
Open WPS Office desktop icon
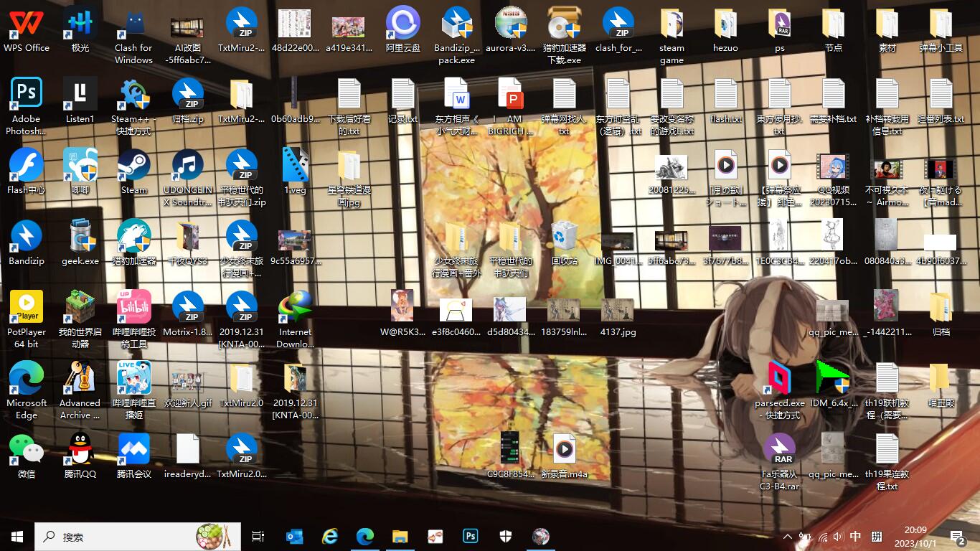click(27, 24)
